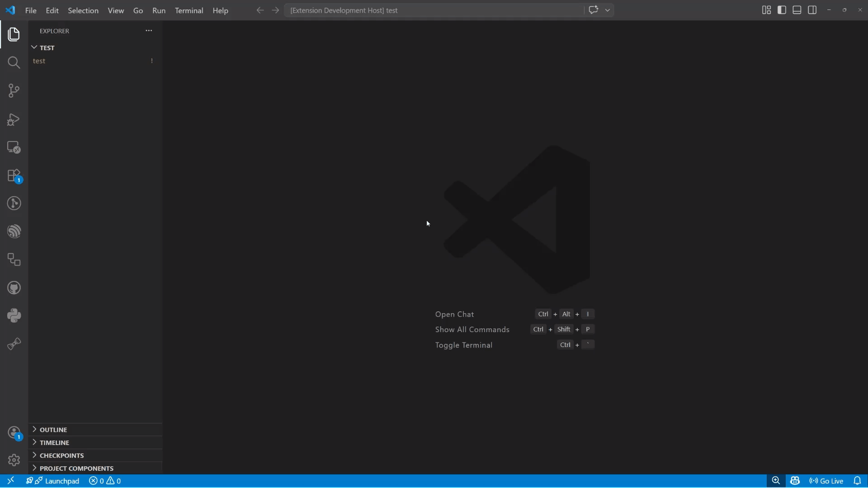Expand the CHECKPOINTS section
The image size is (868, 488).
(95, 455)
